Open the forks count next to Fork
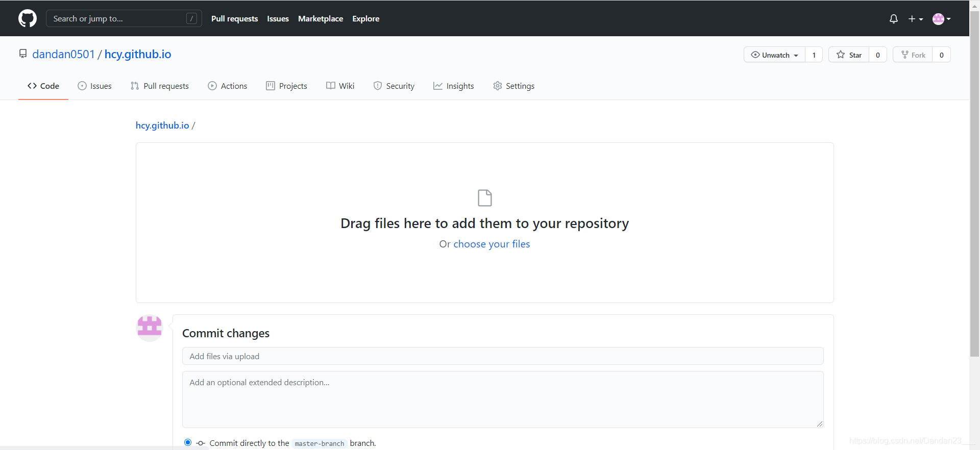980x450 pixels. [942, 55]
